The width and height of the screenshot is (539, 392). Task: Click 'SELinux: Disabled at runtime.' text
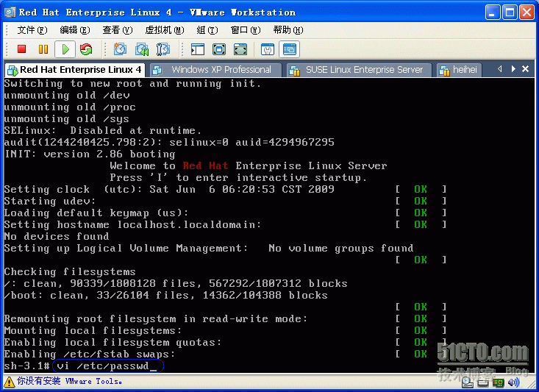[103, 131]
